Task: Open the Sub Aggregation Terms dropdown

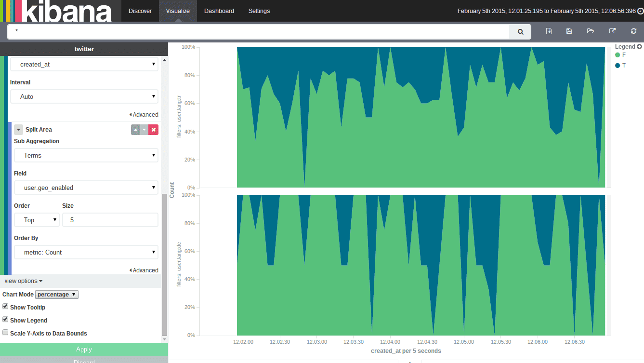Action: click(x=86, y=155)
